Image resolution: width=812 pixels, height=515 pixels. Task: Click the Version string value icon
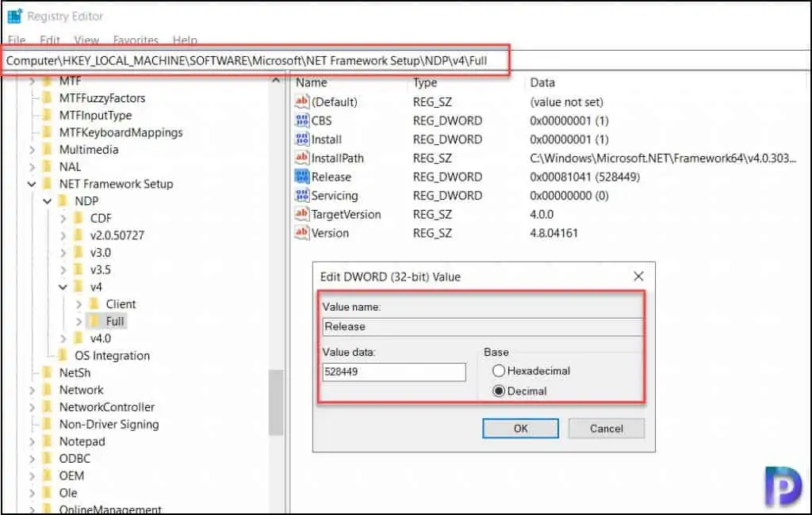pos(301,233)
